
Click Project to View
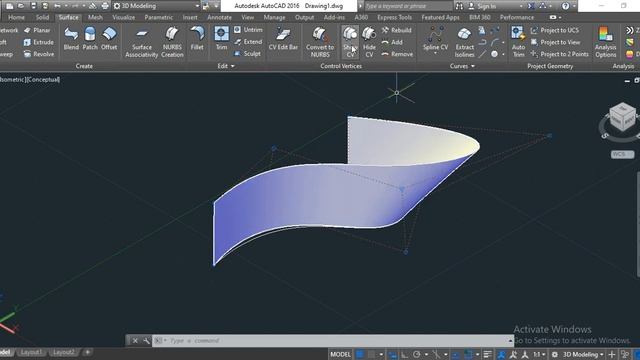pyautogui.click(x=555, y=42)
